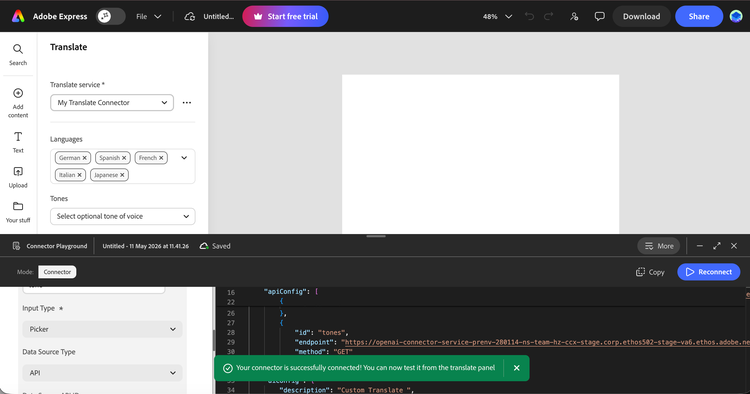Screen dimensions: 750x394
Task: Select the Text tool in sidebar
Action: point(18,142)
